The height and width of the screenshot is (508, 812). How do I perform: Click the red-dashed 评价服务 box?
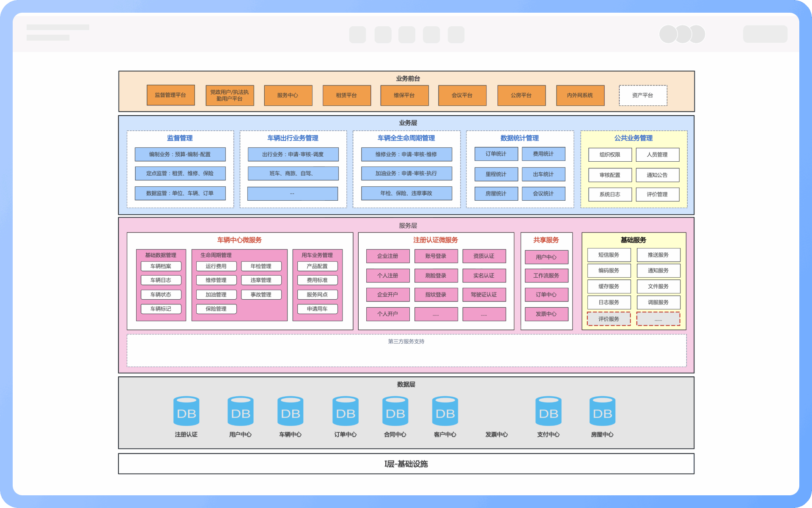608,319
